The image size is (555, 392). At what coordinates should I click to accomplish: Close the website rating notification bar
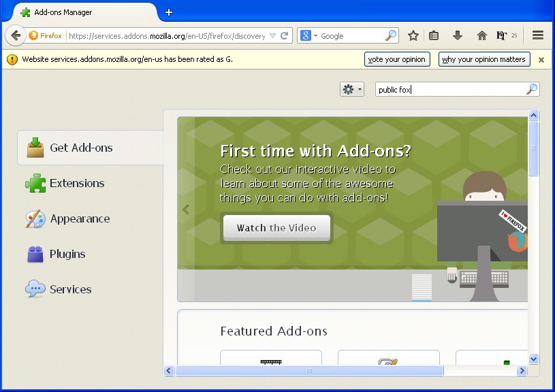click(x=541, y=60)
